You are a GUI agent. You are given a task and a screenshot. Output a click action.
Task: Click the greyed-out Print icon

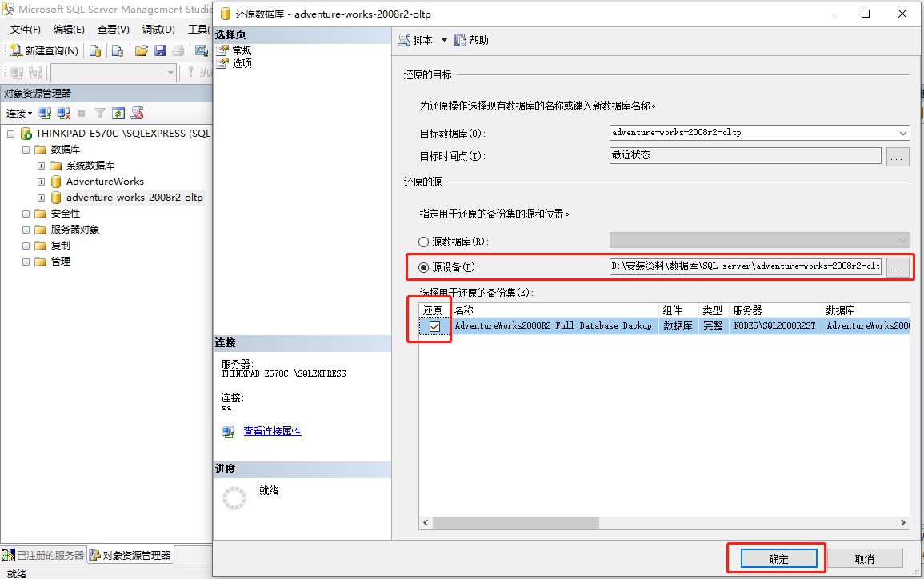[x=178, y=50]
